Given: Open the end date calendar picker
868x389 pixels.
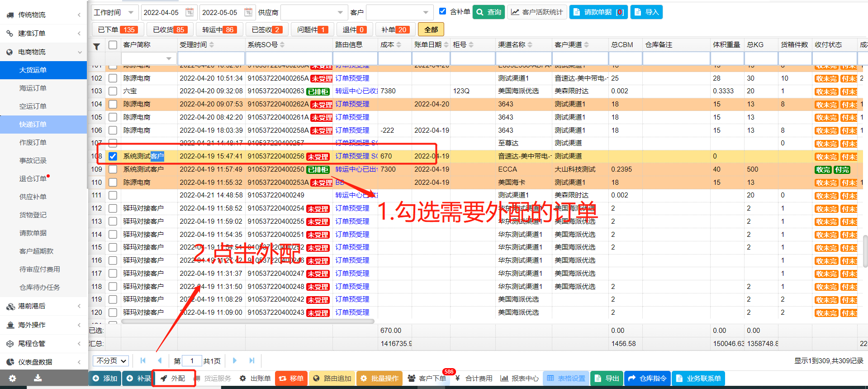Looking at the screenshot, I should [248, 13].
